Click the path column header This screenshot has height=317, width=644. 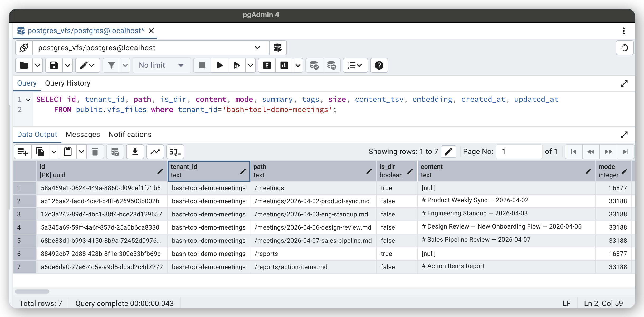[313, 171]
